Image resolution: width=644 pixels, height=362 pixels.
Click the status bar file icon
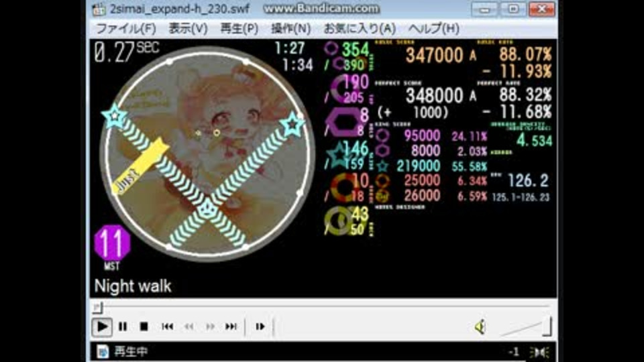click(102, 352)
